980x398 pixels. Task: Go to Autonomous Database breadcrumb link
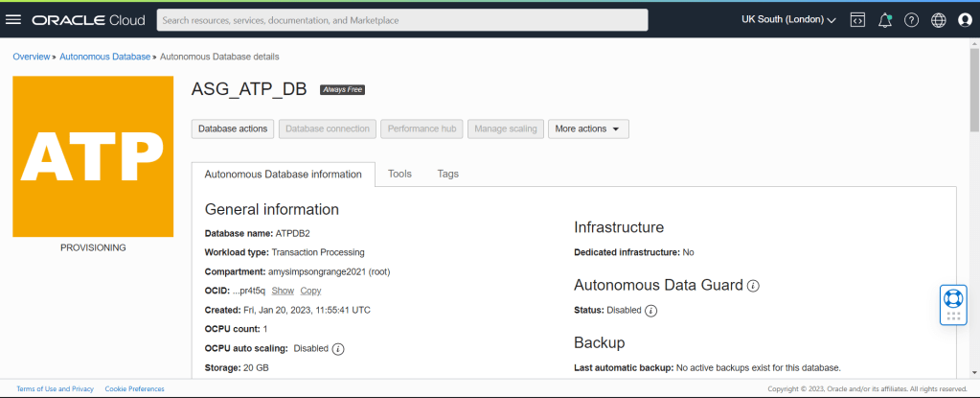point(104,57)
